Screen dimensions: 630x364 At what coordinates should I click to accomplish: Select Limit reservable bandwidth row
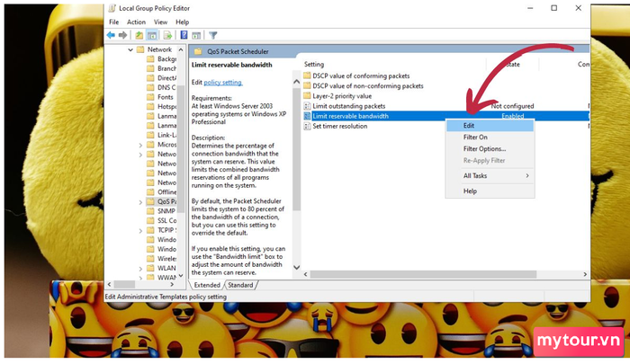pyautogui.click(x=446, y=116)
